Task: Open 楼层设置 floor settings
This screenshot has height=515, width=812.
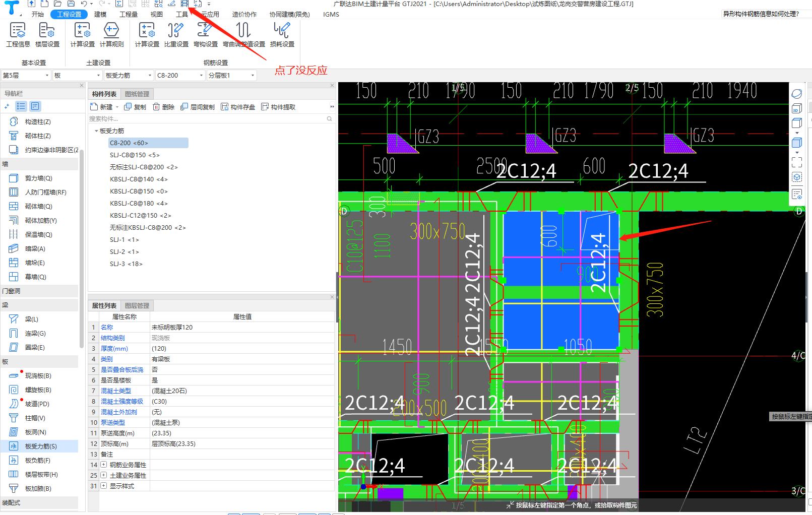Action: pos(47,35)
